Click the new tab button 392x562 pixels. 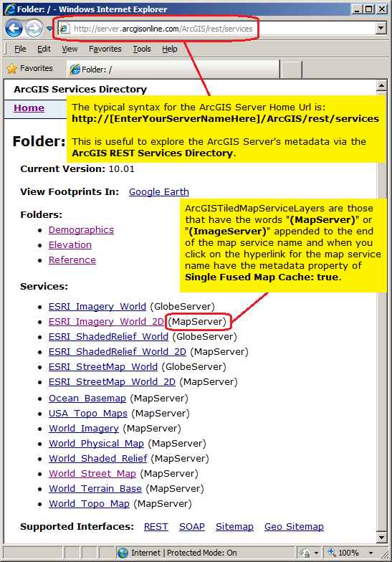[291, 70]
